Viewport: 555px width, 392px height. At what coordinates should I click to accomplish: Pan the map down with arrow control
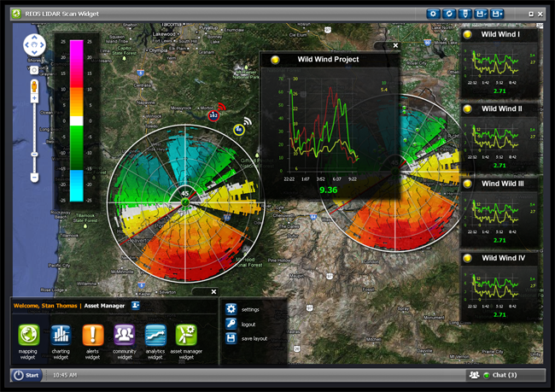click(34, 53)
